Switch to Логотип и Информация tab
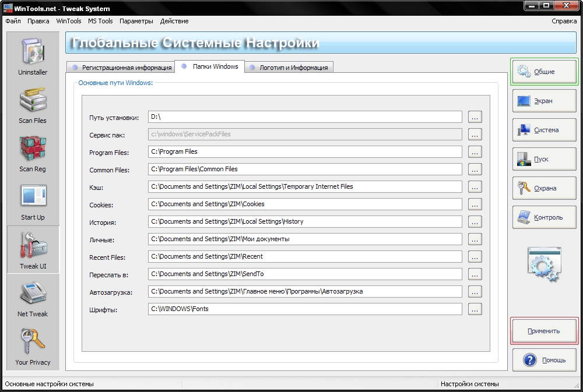The height and width of the screenshot is (392, 583). (x=289, y=67)
